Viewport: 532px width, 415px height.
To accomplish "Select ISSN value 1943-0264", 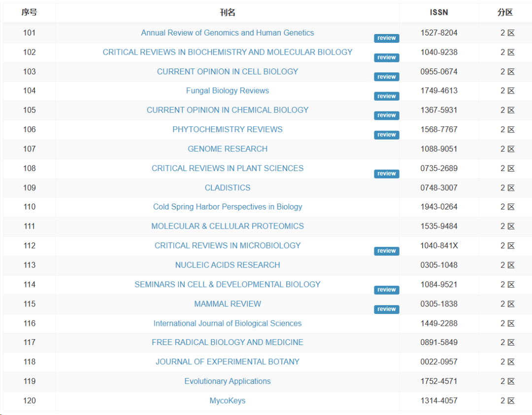I will [x=439, y=207].
